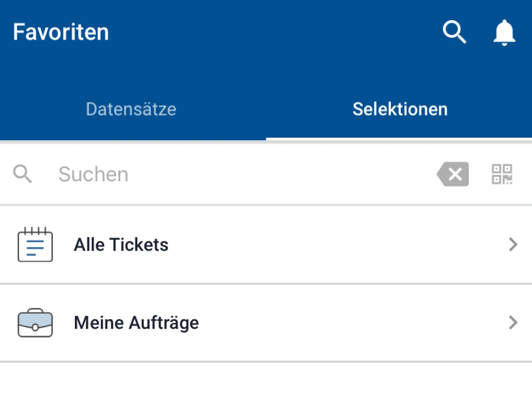Select the Selektionen tab
This screenshot has height=399, width=532.
[x=400, y=109]
